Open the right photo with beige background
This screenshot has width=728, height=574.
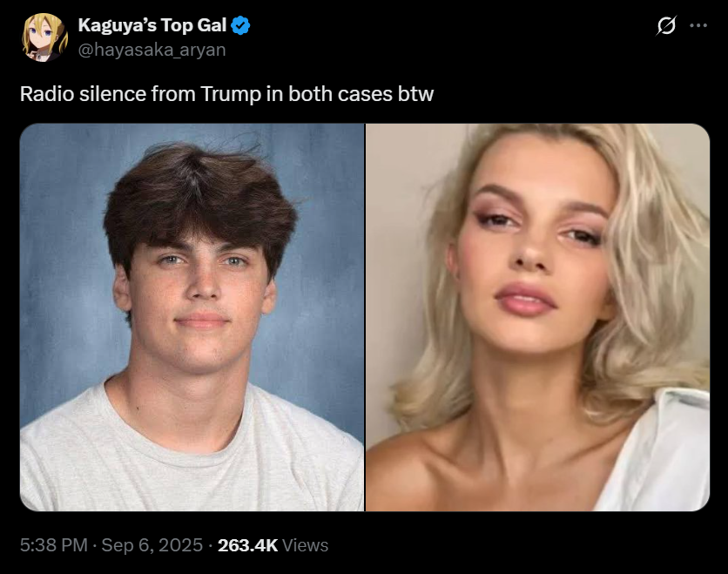[537, 317]
